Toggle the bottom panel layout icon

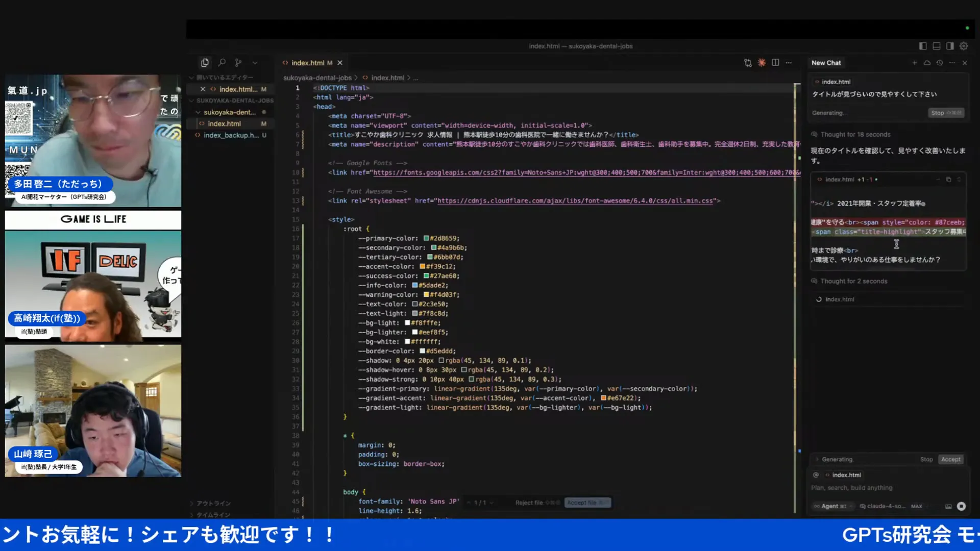[937, 46]
